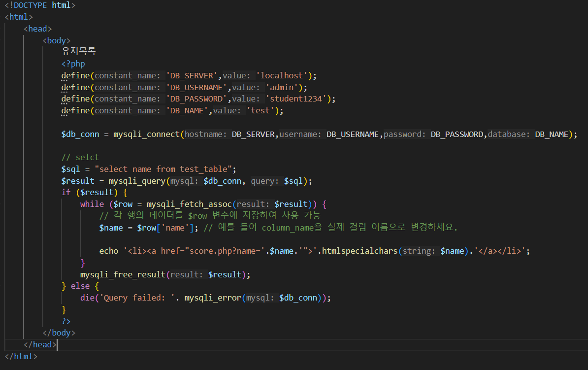
Task: Click the score.php?name= href string
Action: click(x=225, y=251)
